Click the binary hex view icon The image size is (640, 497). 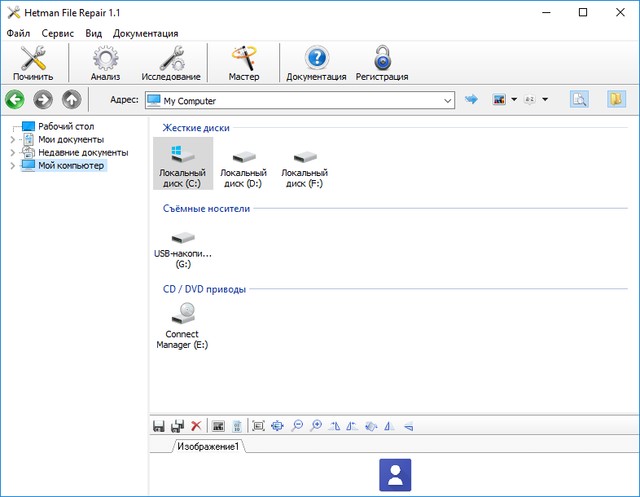237,426
